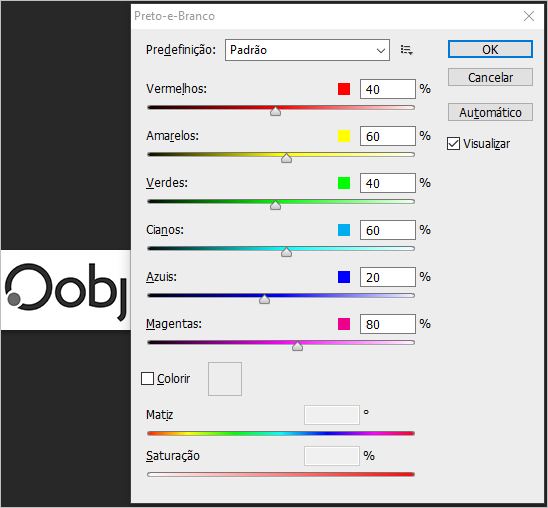This screenshot has height=508, width=548.
Task: Click the Vermelhos slider handle
Action: point(275,111)
